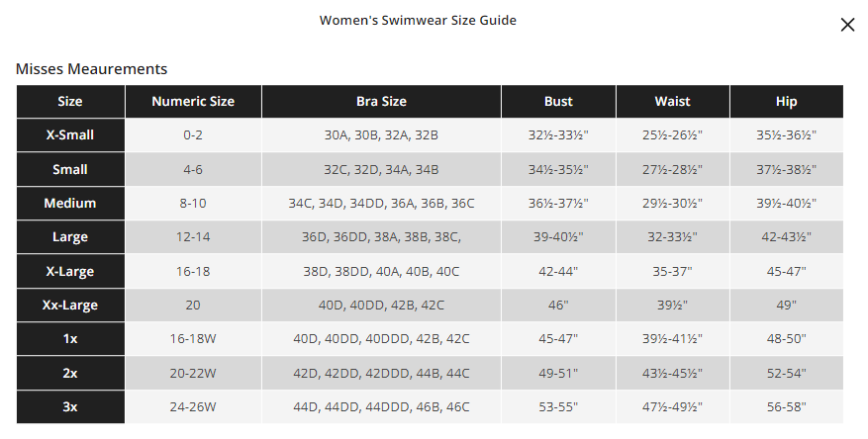Click the 16-18W numeric size cell

[x=193, y=339]
